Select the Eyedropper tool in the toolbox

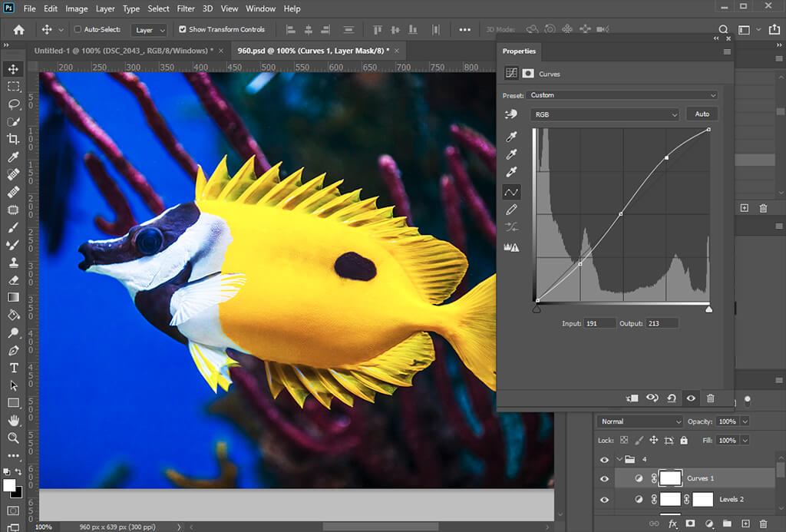[x=14, y=157]
